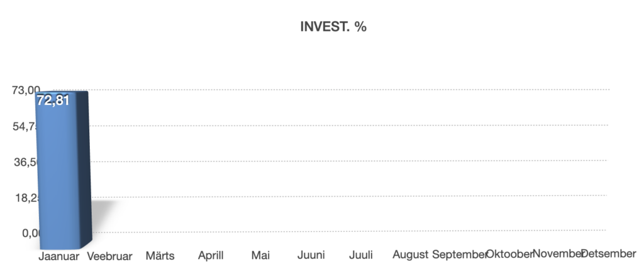Click the Jaanuar category label
644x275 pixels.
coord(58,256)
